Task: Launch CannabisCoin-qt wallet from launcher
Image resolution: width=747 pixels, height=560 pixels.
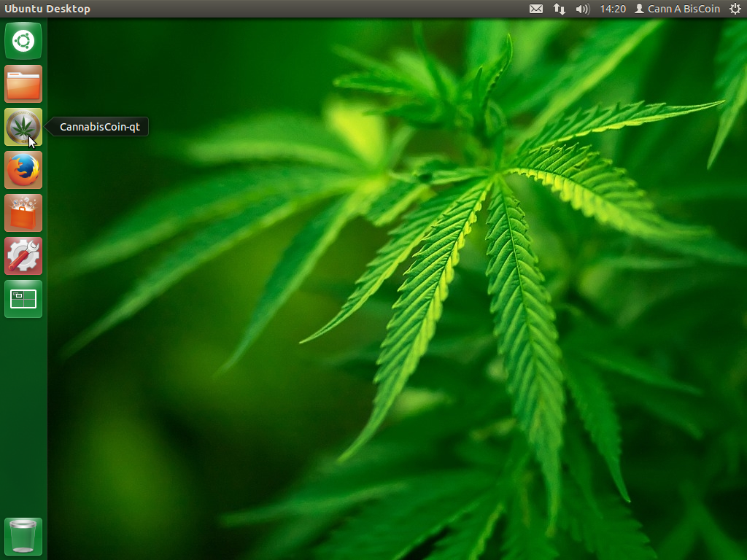Action: 23,127
